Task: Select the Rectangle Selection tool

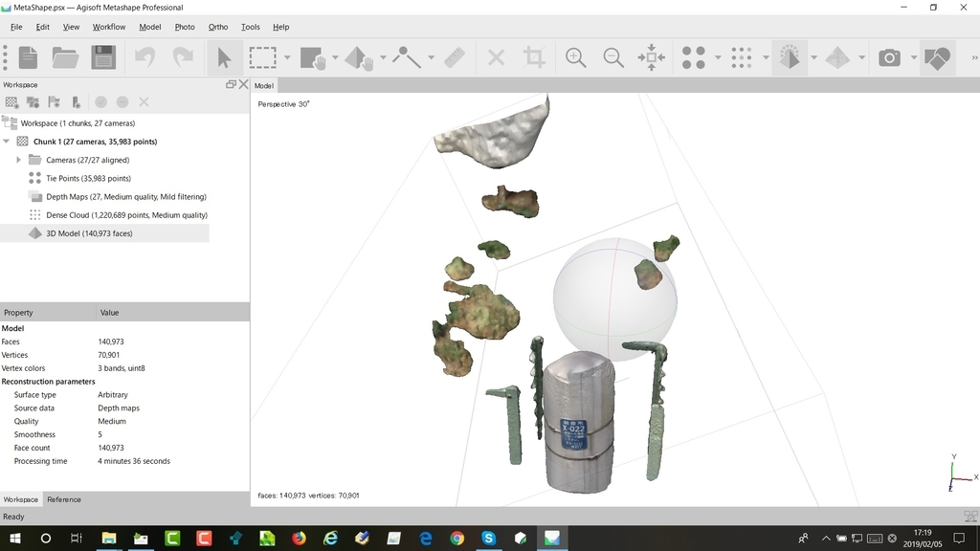Action: [262, 57]
